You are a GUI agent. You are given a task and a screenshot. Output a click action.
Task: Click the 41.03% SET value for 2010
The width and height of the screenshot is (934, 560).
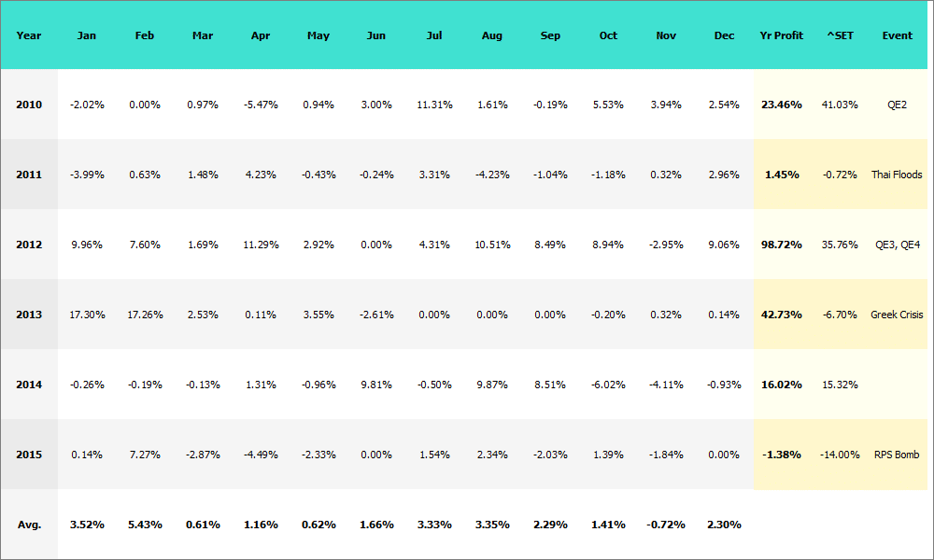839,105
